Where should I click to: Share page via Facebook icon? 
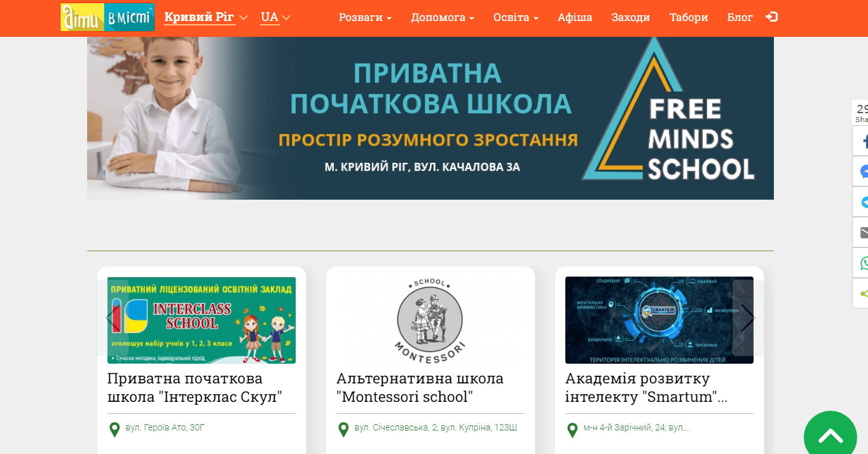[x=861, y=141]
